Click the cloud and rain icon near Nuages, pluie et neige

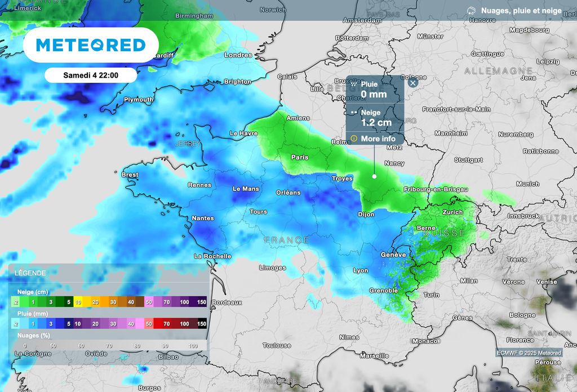click(x=472, y=9)
